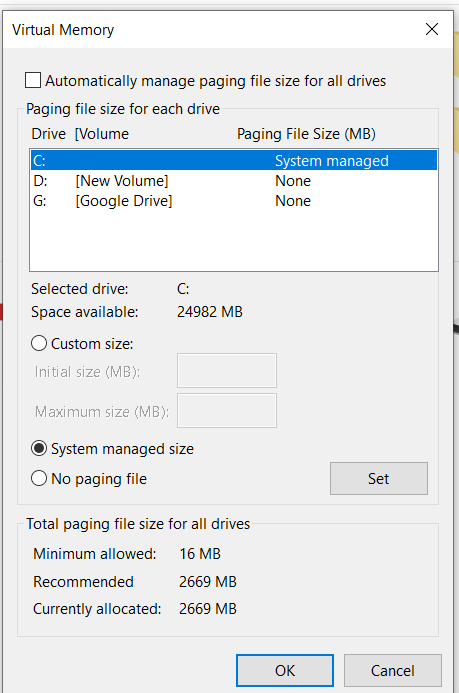The image size is (459, 693).
Task: Select the C: drive row
Action: coord(234,160)
